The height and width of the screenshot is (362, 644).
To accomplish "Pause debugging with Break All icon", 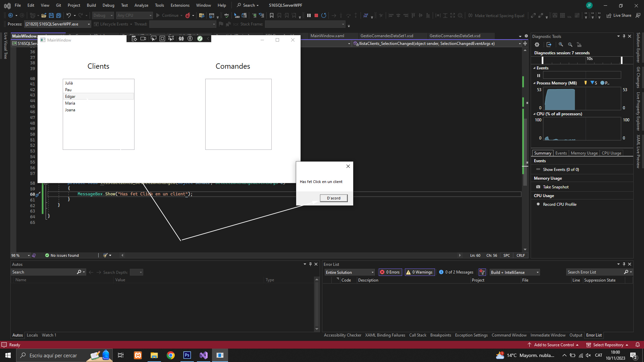I will point(309,15).
